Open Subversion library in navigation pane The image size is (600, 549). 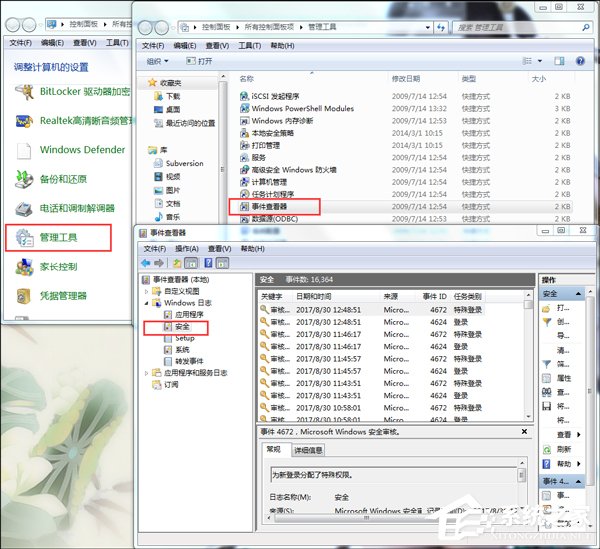point(178,163)
